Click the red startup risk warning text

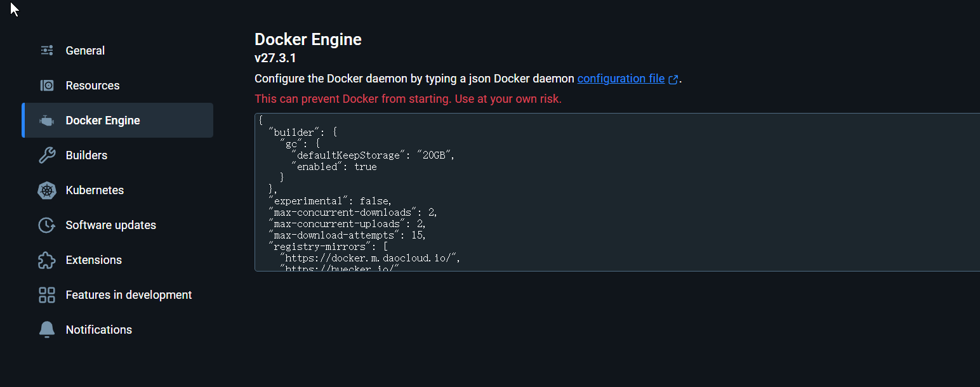pos(408,99)
